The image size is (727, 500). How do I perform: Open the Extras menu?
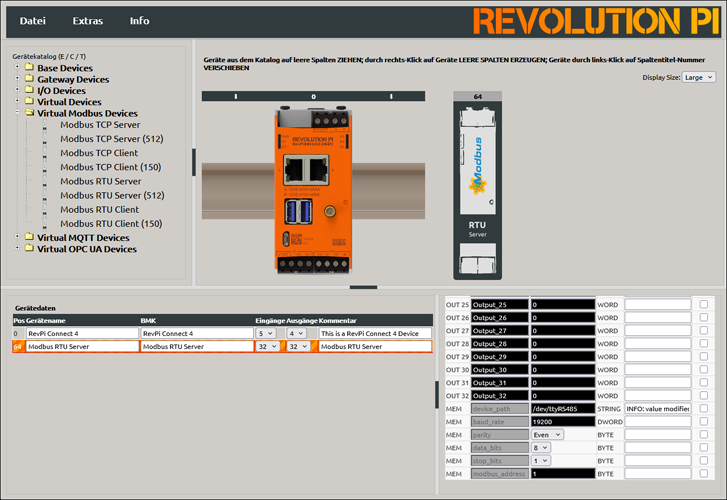pyautogui.click(x=88, y=21)
